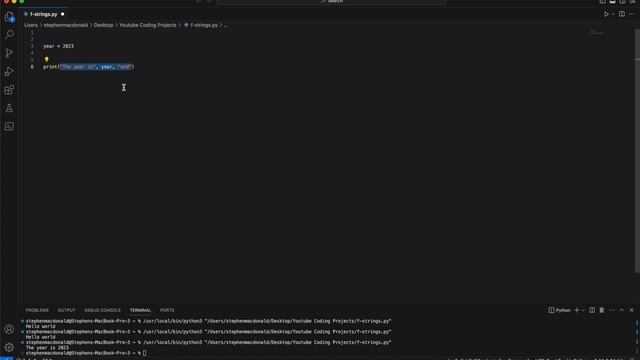This screenshot has height=360, width=640.
Task: Close the bottom panel with X
Action: click(631, 310)
